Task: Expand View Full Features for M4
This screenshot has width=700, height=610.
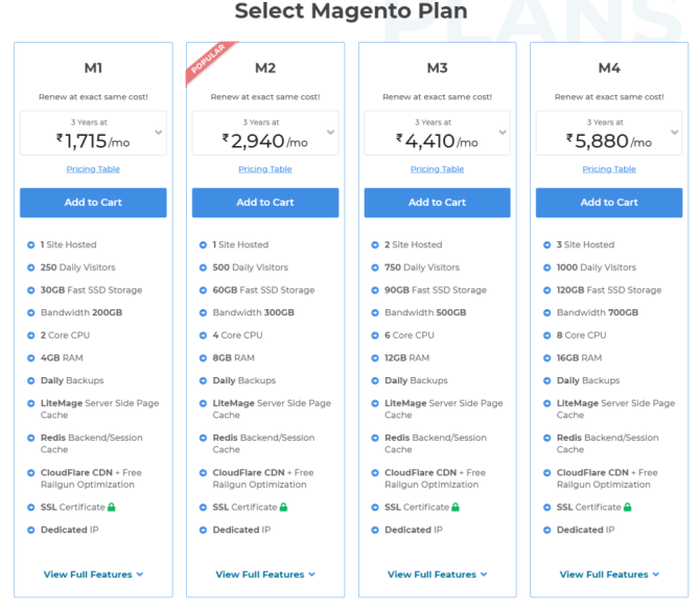Action: [609, 574]
